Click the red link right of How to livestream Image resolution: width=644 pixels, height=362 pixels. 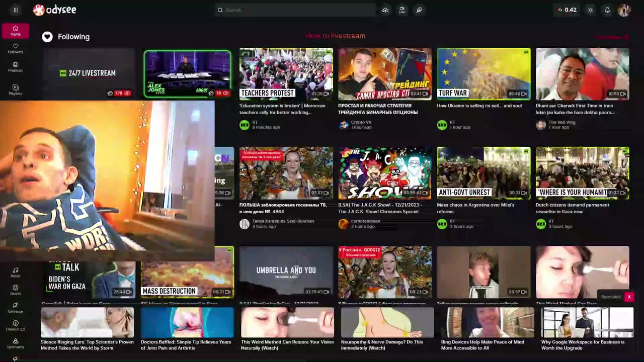[611, 37]
